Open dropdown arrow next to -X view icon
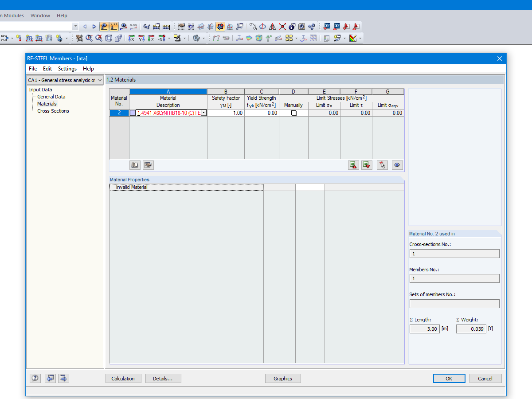Image resolution: width=532 pixels, height=399 pixels. pyautogui.click(x=169, y=39)
